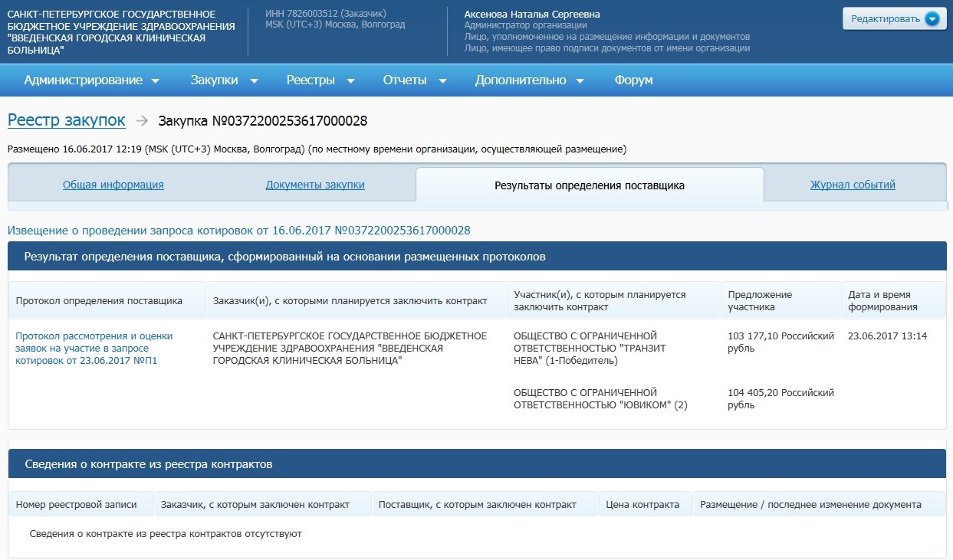Switch to the Журнал событий tab
The width and height of the screenshot is (953, 560).
853,185
